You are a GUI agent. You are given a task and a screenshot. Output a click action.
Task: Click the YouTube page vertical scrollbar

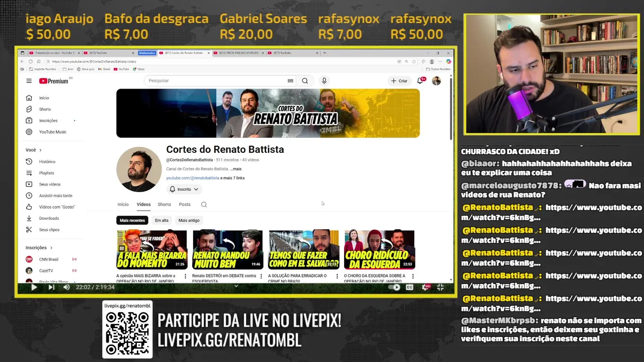tap(450, 108)
